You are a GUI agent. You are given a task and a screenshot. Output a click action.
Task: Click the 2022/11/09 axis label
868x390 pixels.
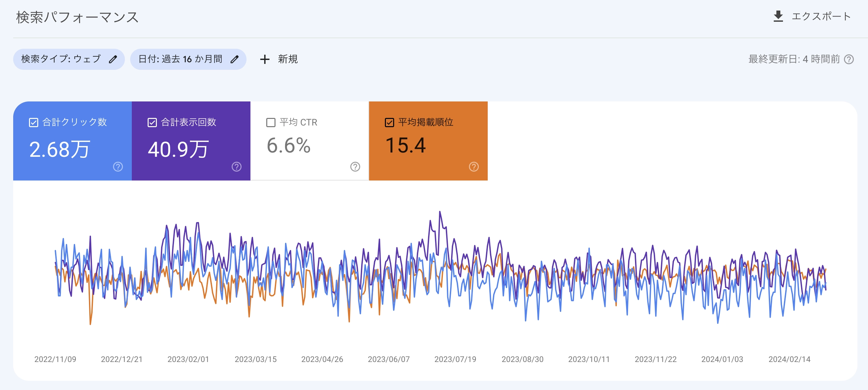[x=55, y=359]
